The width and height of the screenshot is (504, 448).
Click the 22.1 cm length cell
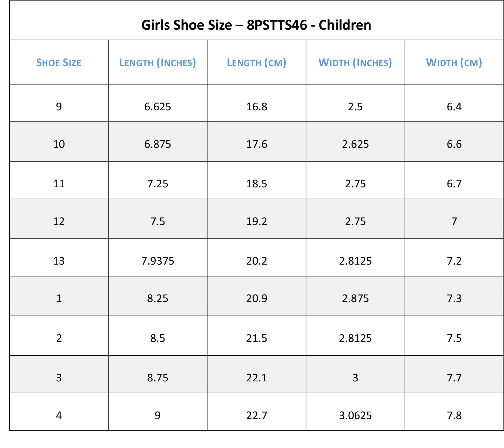(x=256, y=378)
